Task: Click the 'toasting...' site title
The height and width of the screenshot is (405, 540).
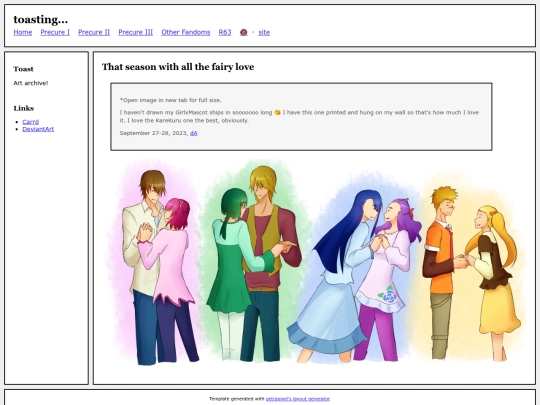Action: pyautogui.click(x=41, y=20)
